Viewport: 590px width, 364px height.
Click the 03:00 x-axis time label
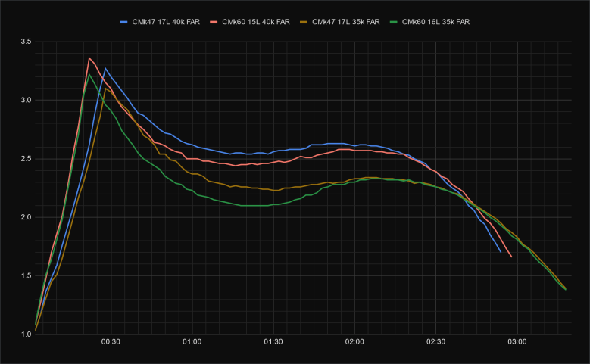click(x=517, y=343)
